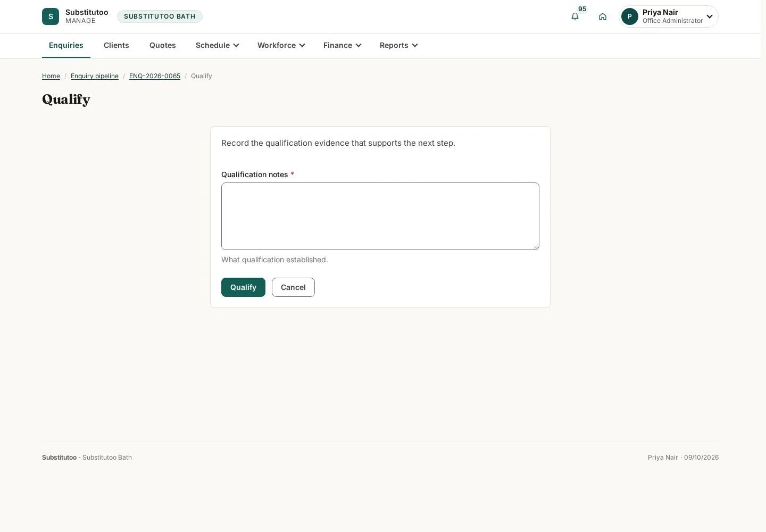
Task: Follow the Home breadcrumb link
Action: (x=51, y=76)
